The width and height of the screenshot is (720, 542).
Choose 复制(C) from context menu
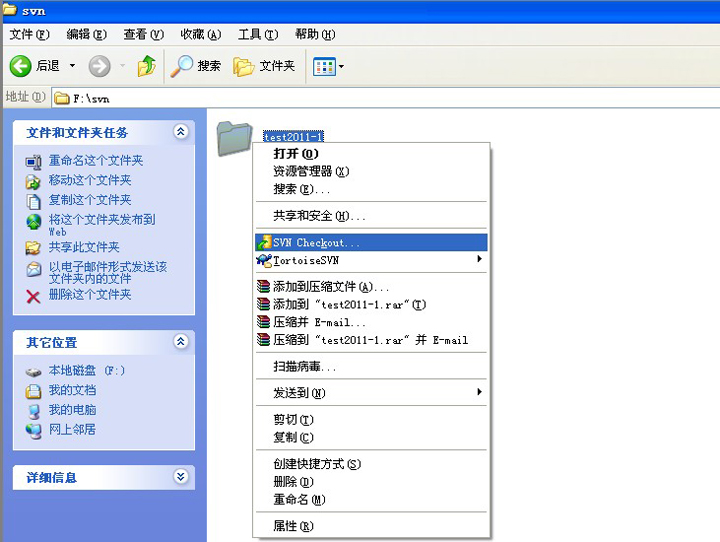[371, 437]
